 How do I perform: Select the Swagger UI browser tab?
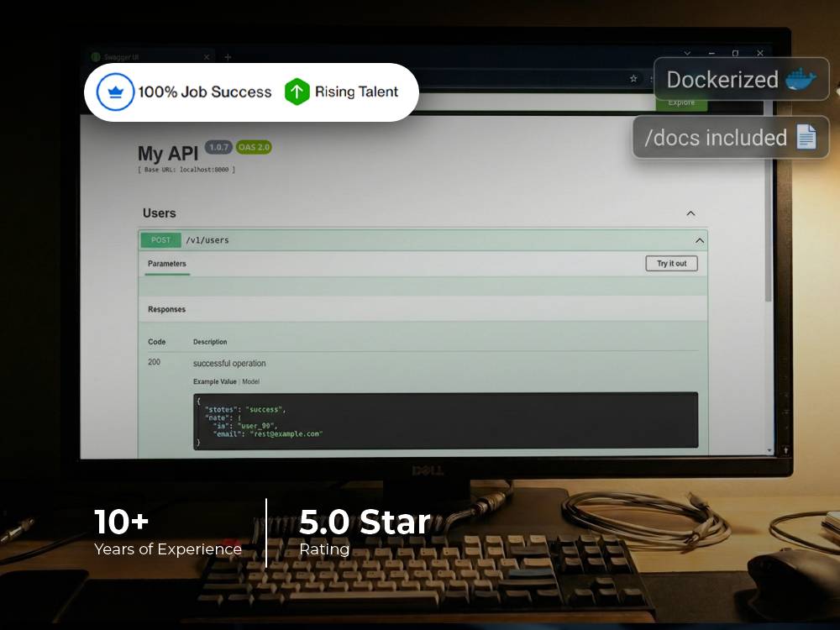pos(150,57)
